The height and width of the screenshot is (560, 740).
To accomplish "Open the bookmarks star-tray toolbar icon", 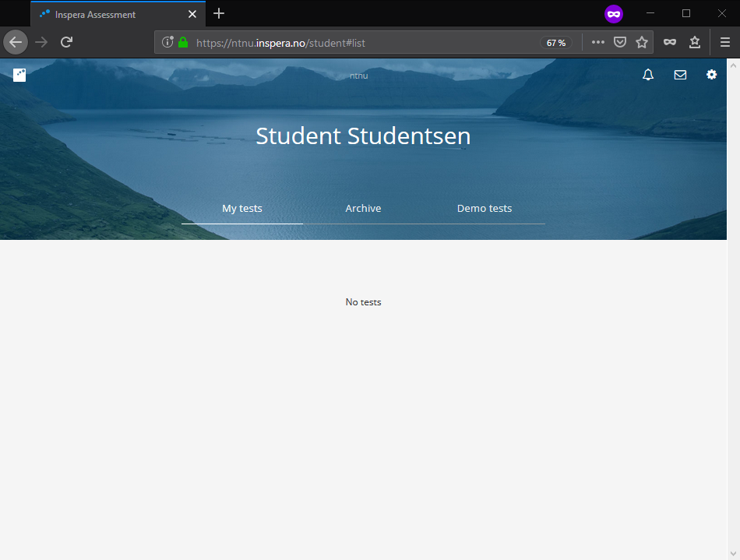I will [695, 42].
